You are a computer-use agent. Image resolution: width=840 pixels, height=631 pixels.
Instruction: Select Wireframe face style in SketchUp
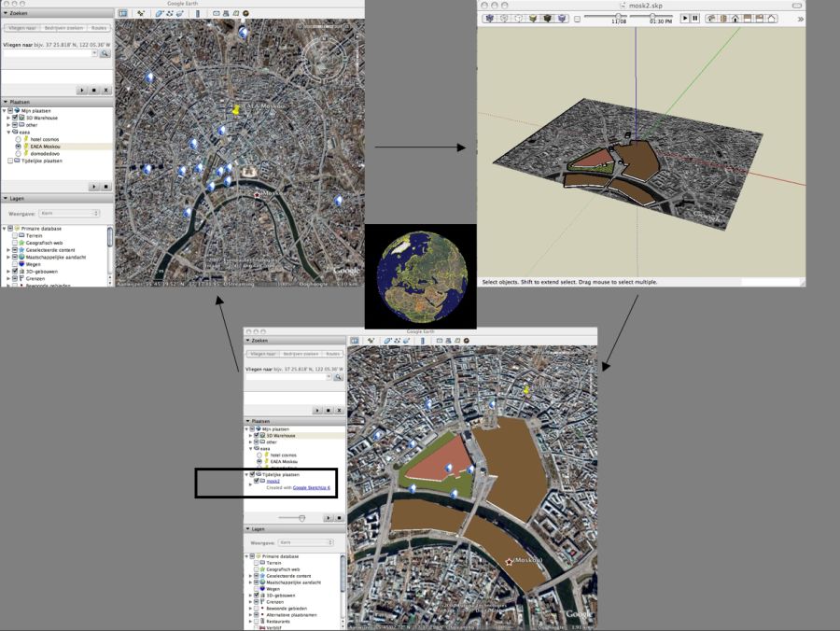504,19
